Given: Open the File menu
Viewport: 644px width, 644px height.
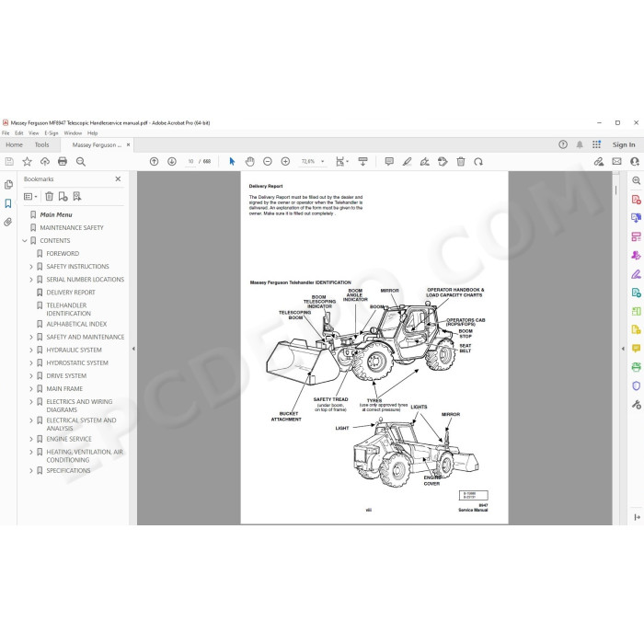Looking at the screenshot, I should (x=6, y=133).
